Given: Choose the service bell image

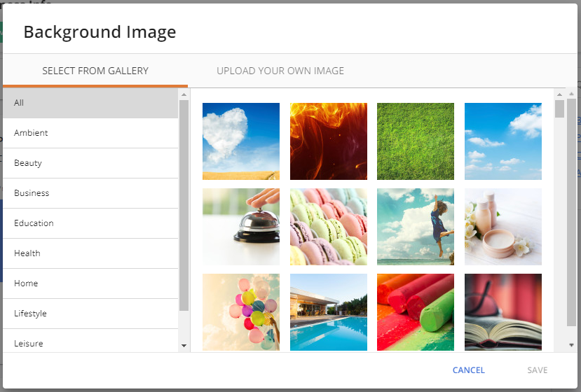Looking at the screenshot, I should (x=241, y=227).
